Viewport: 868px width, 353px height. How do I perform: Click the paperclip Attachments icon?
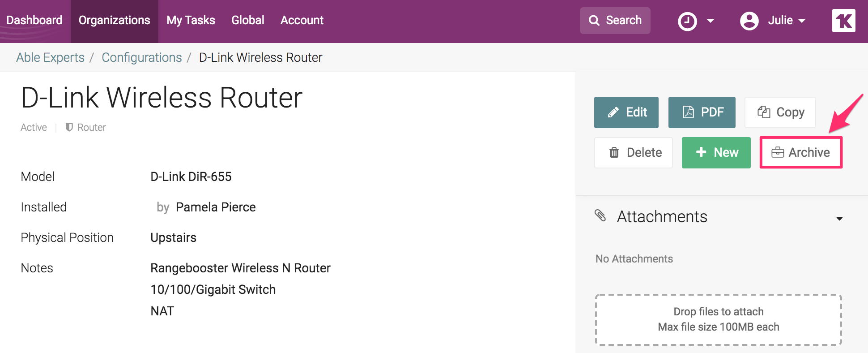pos(600,215)
